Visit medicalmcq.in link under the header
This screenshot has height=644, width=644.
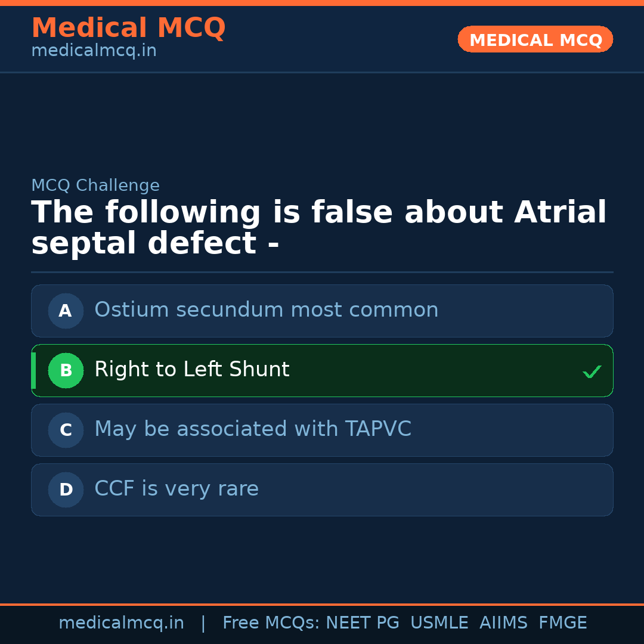coord(94,51)
